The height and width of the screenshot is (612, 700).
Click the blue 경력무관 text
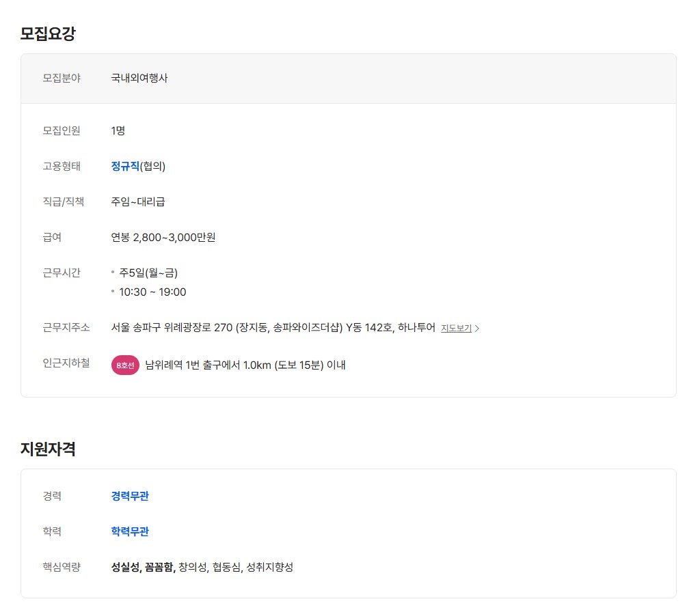pos(130,496)
